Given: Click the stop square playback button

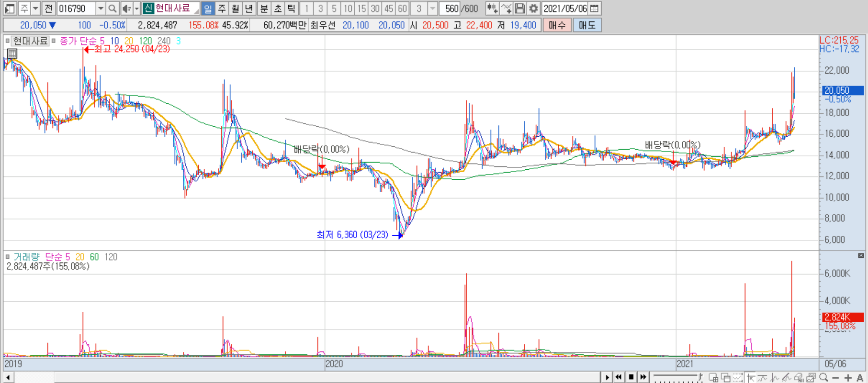Looking at the screenshot, I should point(631,377).
